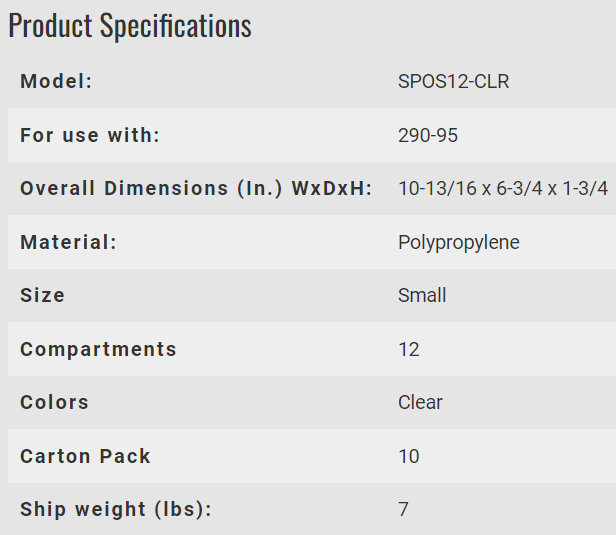Click the ship weight value 7
The height and width of the screenshot is (535, 616).
click(x=403, y=510)
